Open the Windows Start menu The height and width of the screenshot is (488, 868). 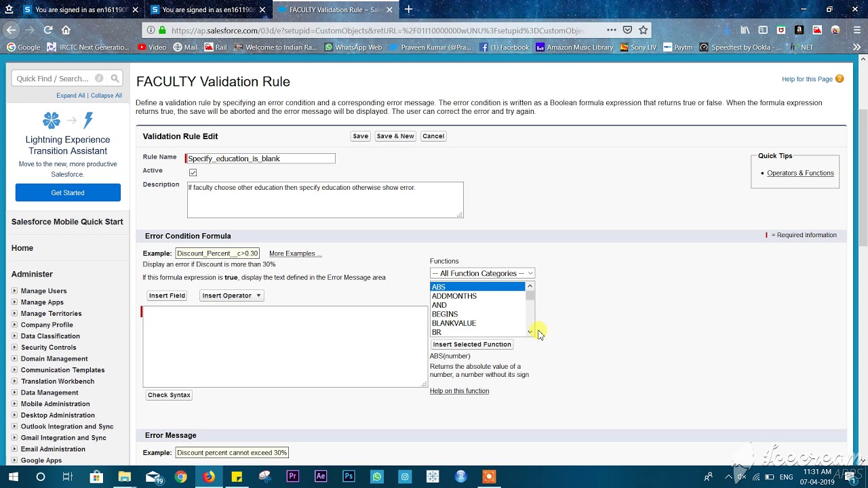[12, 476]
